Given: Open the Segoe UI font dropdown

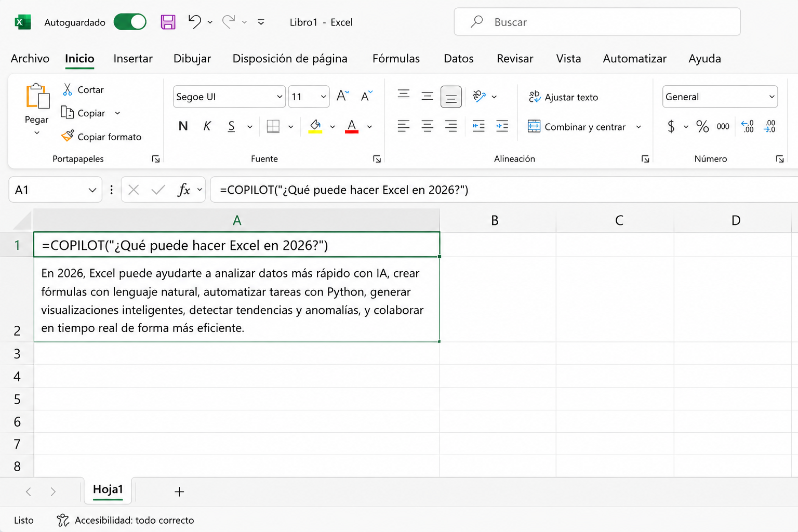Looking at the screenshot, I should 280,97.
